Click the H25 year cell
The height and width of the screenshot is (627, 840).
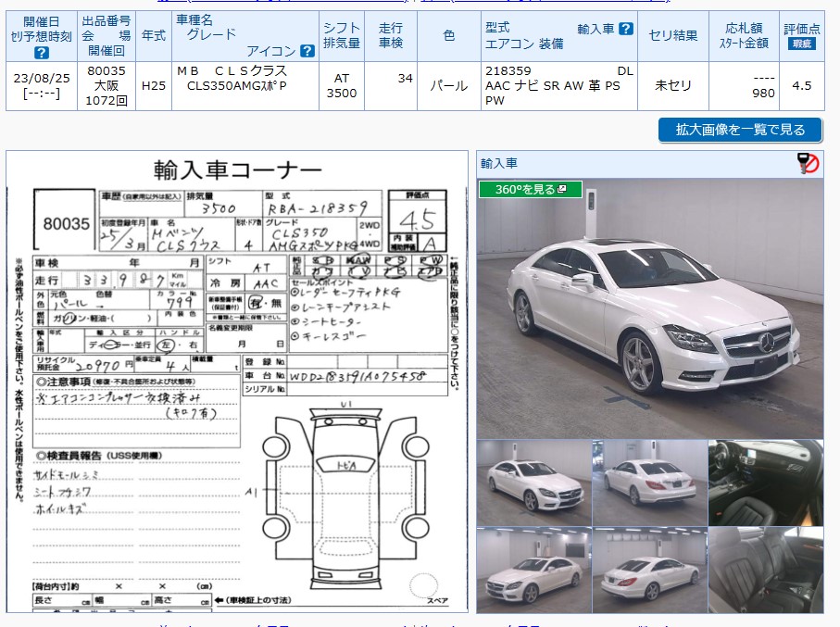[x=153, y=86]
